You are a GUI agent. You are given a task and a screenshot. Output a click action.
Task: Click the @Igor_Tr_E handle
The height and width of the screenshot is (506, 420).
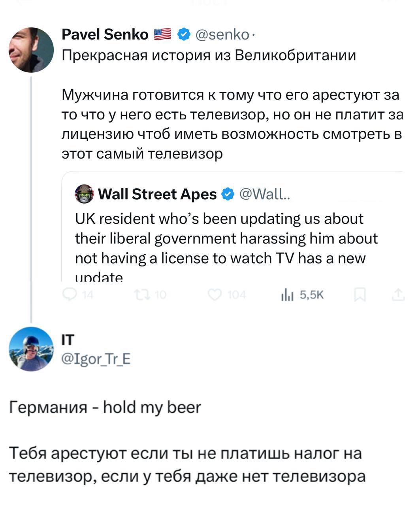[96, 359]
